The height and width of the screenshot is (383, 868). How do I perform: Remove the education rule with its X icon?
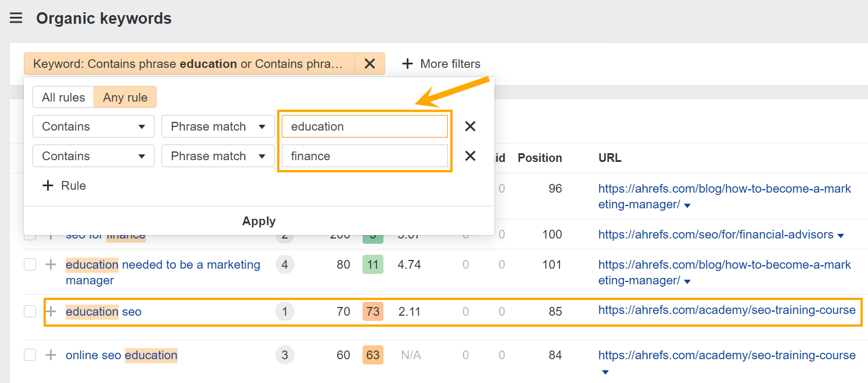(470, 126)
